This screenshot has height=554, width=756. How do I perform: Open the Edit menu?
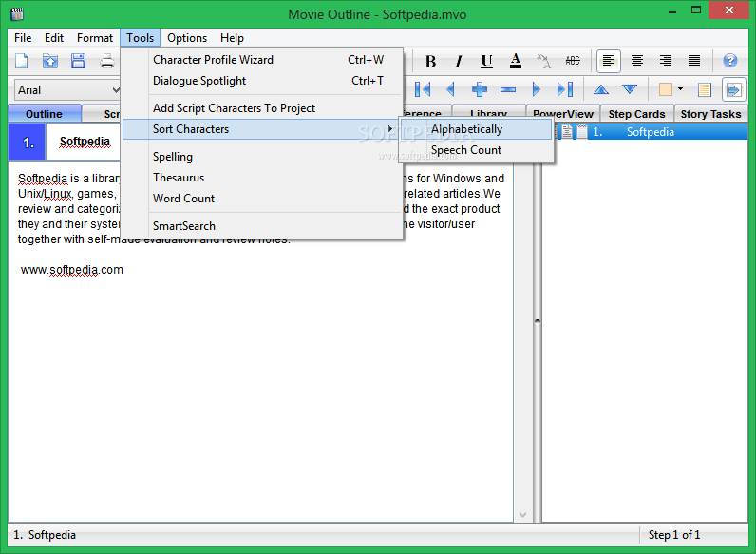point(54,38)
